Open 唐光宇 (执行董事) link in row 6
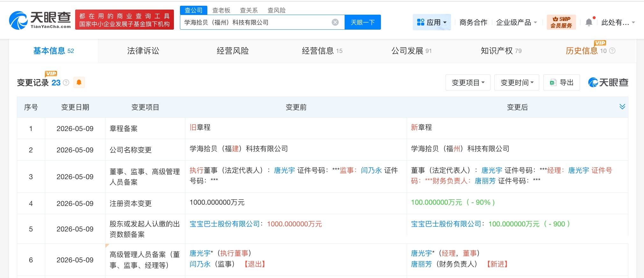Screen dimensions: 644x278 [200, 253]
